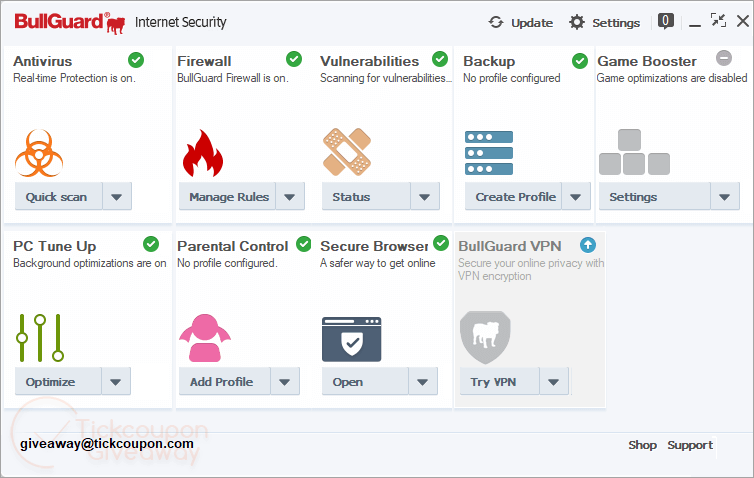This screenshot has width=754, height=478.
Task: Click the PC Tune Up sliders icon
Action: (40, 338)
